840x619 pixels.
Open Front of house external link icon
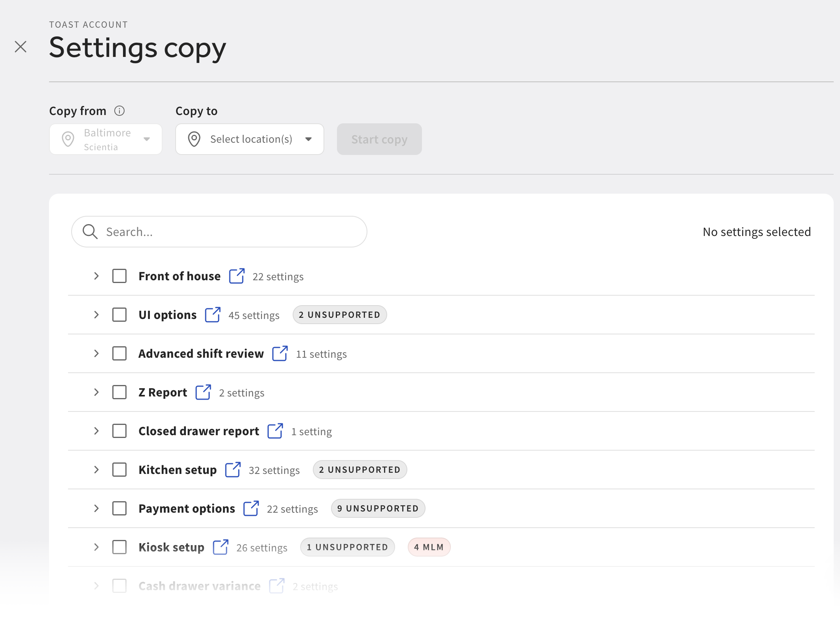(237, 276)
